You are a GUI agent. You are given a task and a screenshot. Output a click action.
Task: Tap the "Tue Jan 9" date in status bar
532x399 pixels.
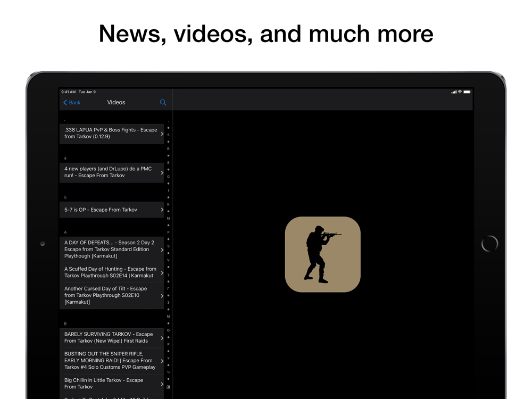pyautogui.click(x=87, y=92)
